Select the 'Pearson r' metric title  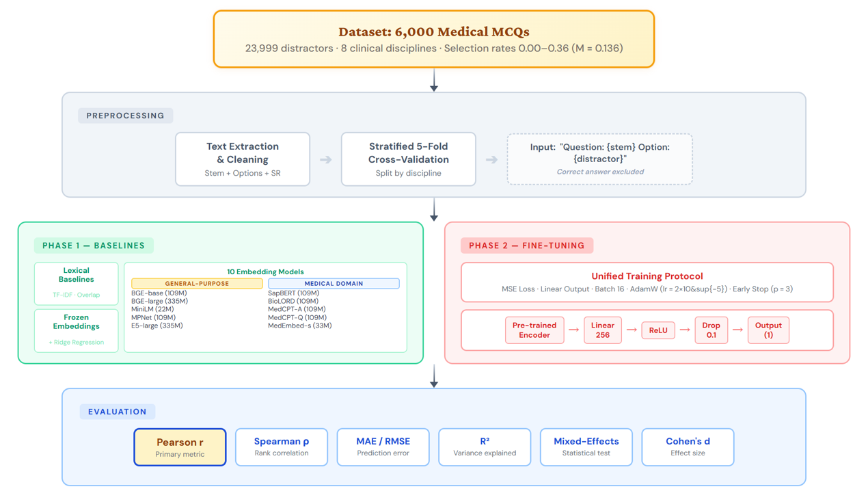[180, 442]
